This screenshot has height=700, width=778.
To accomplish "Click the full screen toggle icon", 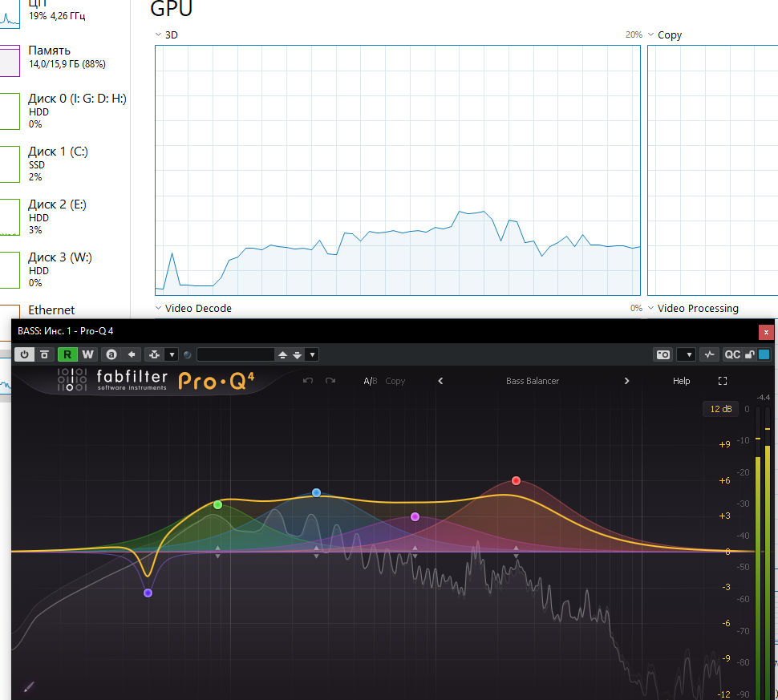I will tap(723, 381).
